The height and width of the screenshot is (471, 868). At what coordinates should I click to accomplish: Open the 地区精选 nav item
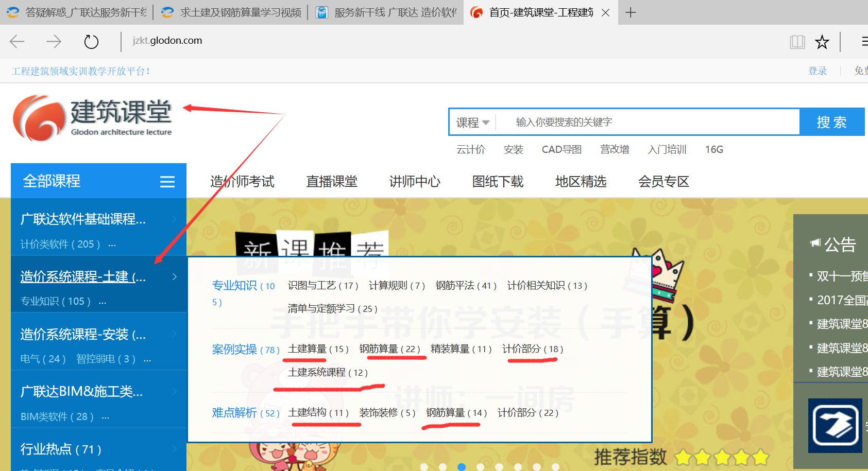(x=581, y=182)
